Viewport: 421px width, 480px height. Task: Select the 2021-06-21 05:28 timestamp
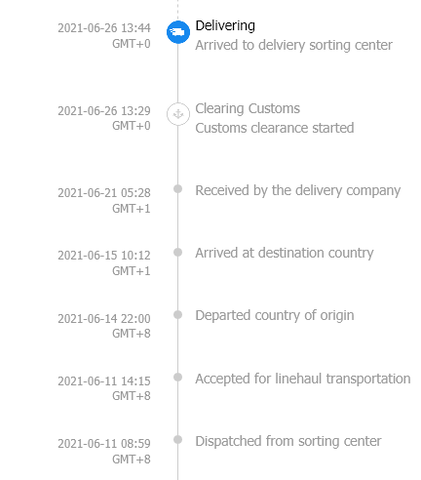[x=104, y=193]
